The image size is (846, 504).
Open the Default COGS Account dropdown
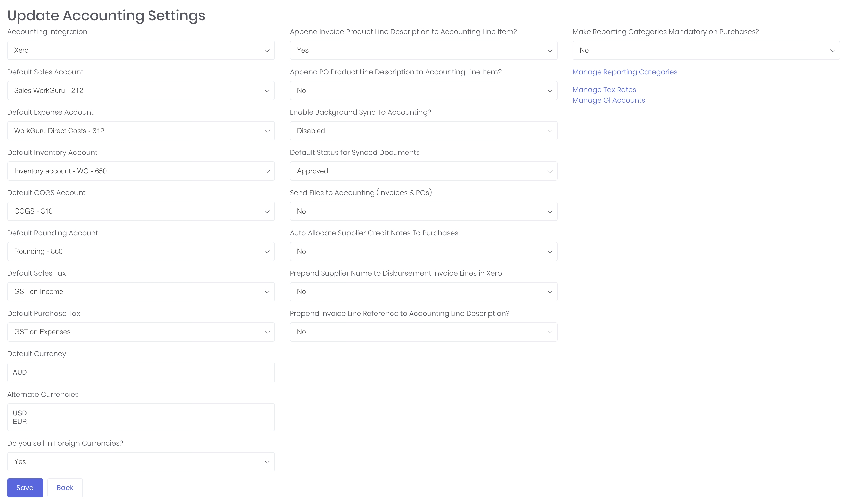(x=141, y=211)
